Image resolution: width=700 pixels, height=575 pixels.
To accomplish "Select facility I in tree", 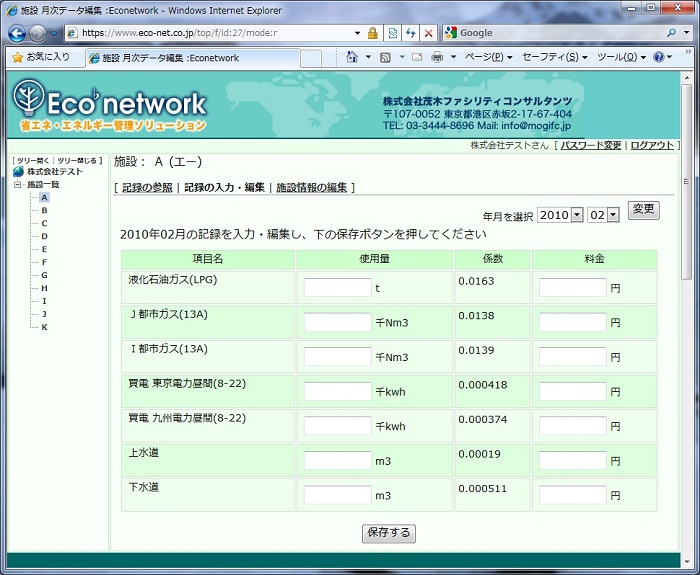I will [44, 301].
